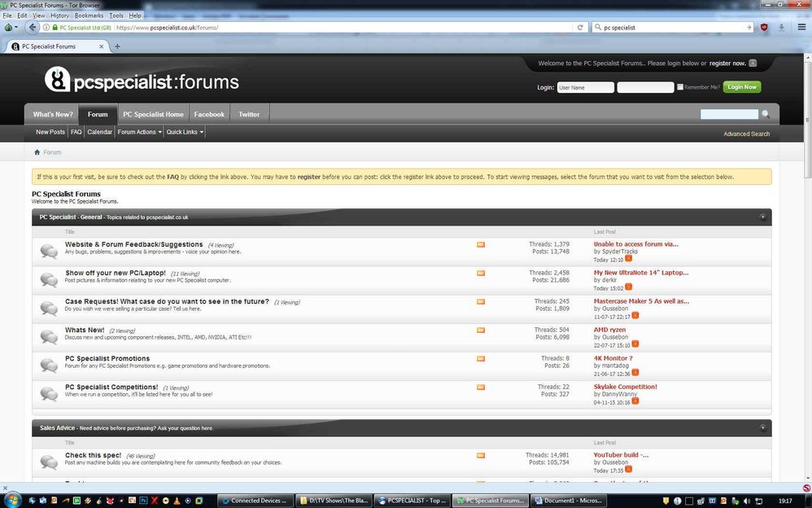Open the Calendar link
The height and width of the screenshot is (508, 812).
(x=99, y=132)
